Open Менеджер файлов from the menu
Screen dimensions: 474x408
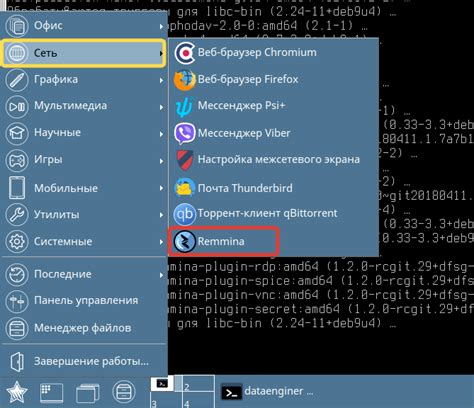[84, 328]
